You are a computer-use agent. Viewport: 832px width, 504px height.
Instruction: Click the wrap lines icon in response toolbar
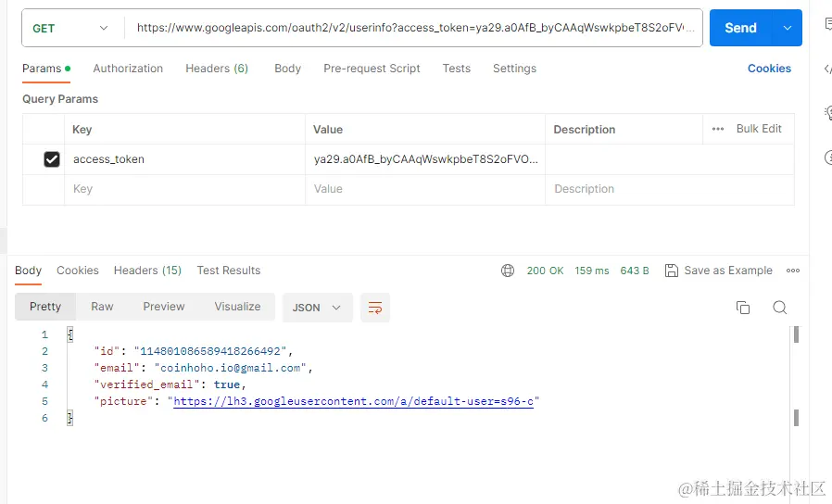(x=375, y=308)
